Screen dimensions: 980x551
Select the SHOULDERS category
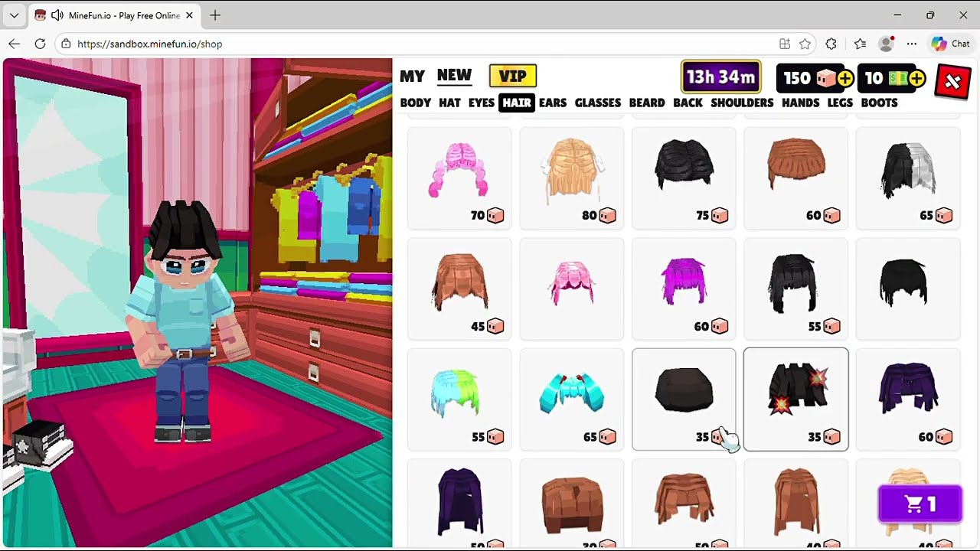point(742,103)
